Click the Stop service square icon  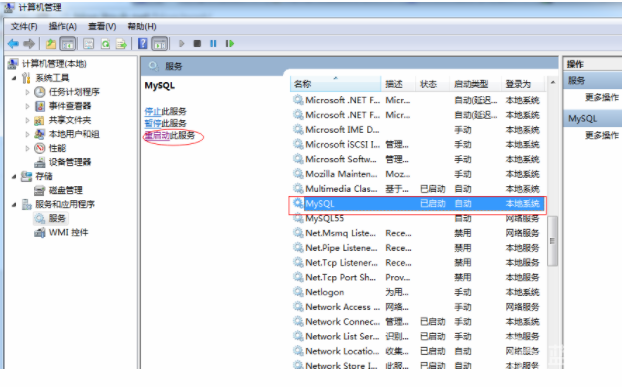click(x=197, y=44)
